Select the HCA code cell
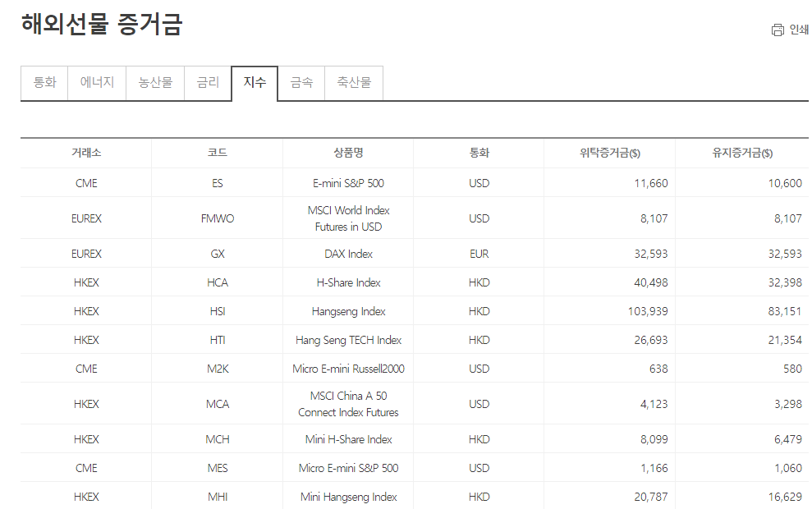 [x=218, y=282]
